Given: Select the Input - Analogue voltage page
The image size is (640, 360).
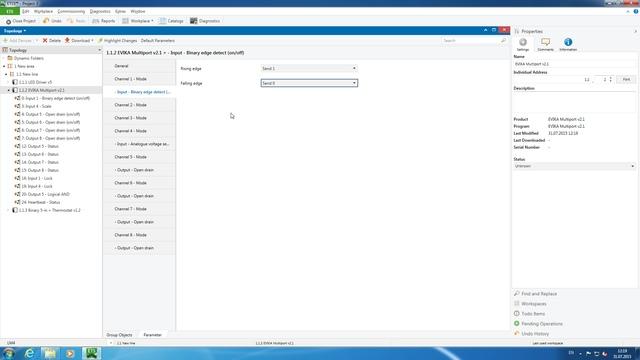Looking at the screenshot, I should click(139, 144).
